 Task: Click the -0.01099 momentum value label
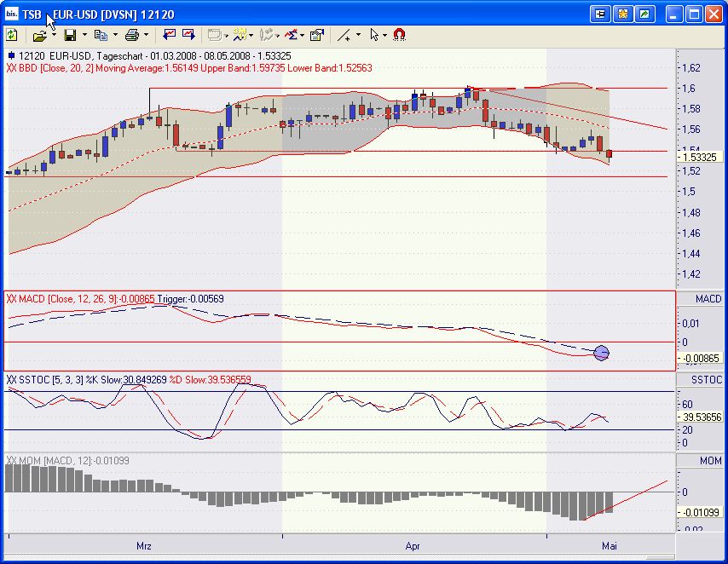pyautogui.click(x=700, y=513)
